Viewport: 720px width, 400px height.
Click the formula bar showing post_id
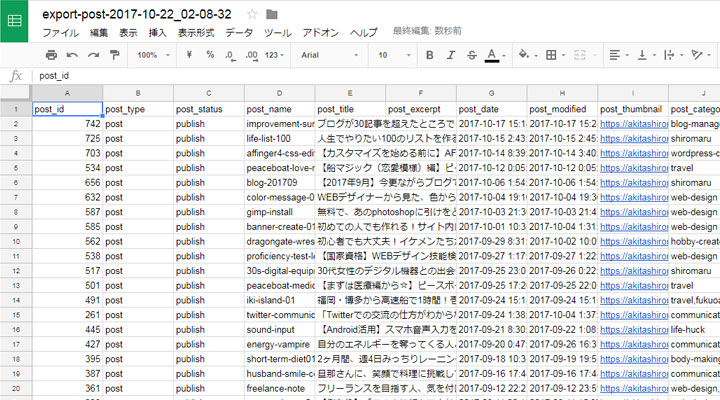click(x=376, y=76)
